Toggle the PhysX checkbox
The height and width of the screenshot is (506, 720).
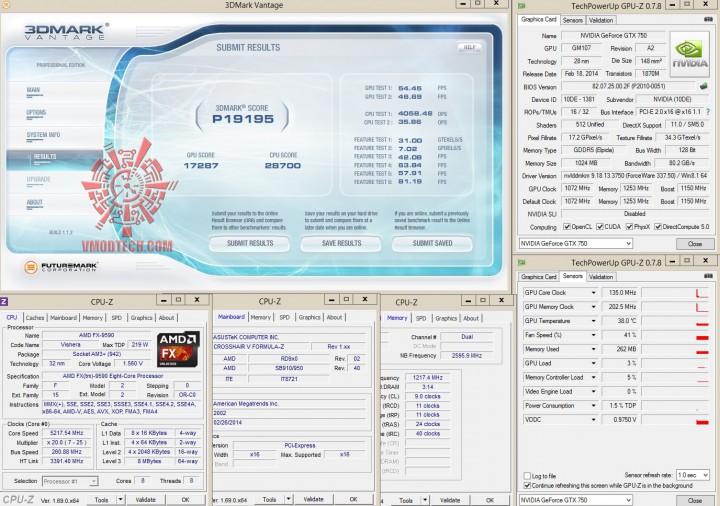click(629, 227)
